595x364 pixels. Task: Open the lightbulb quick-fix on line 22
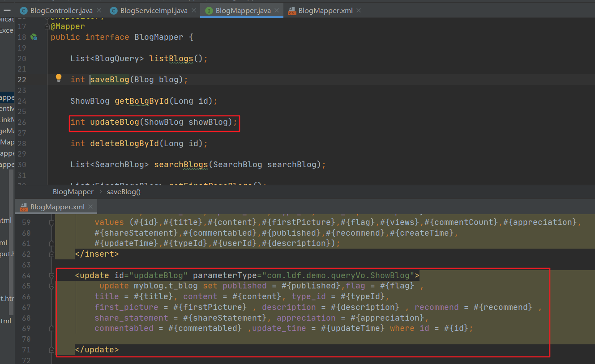(x=58, y=78)
